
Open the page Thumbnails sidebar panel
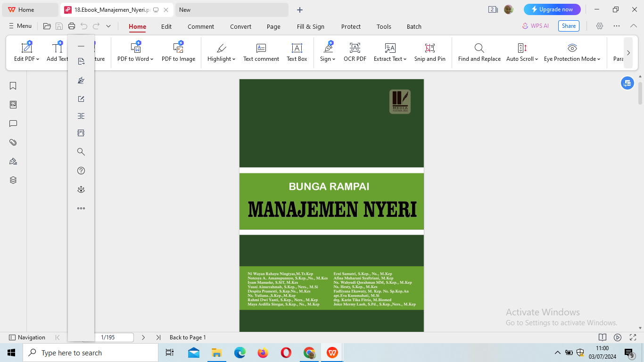[x=13, y=105]
